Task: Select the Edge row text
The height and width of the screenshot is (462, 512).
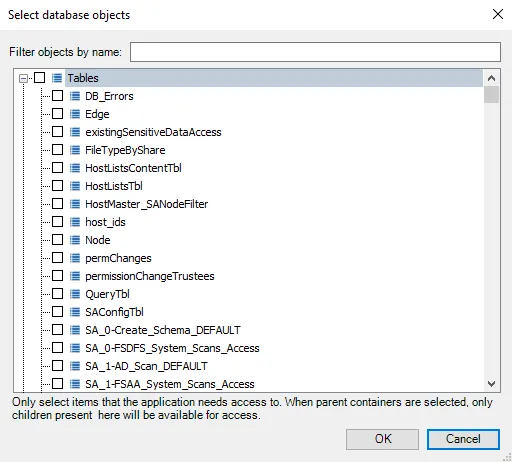Action: pyautogui.click(x=97, y=114)
